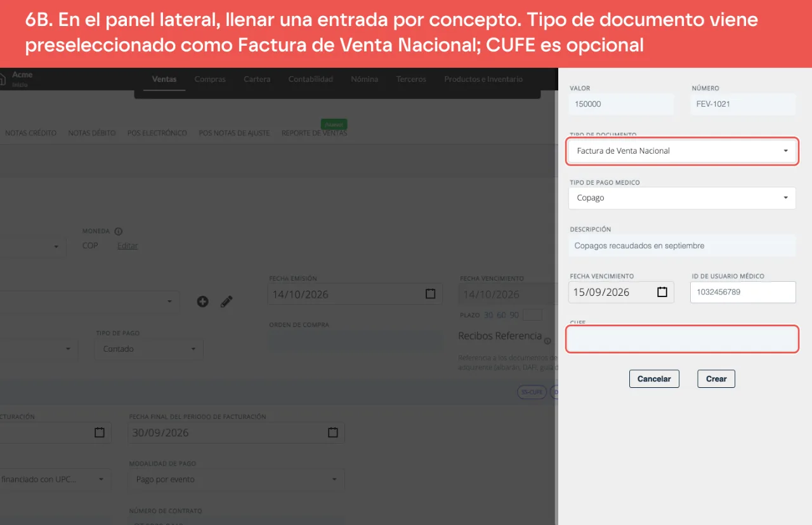Choose the 30 day plazo option
Screen dimensions: 812x525
tap(488, 316)
